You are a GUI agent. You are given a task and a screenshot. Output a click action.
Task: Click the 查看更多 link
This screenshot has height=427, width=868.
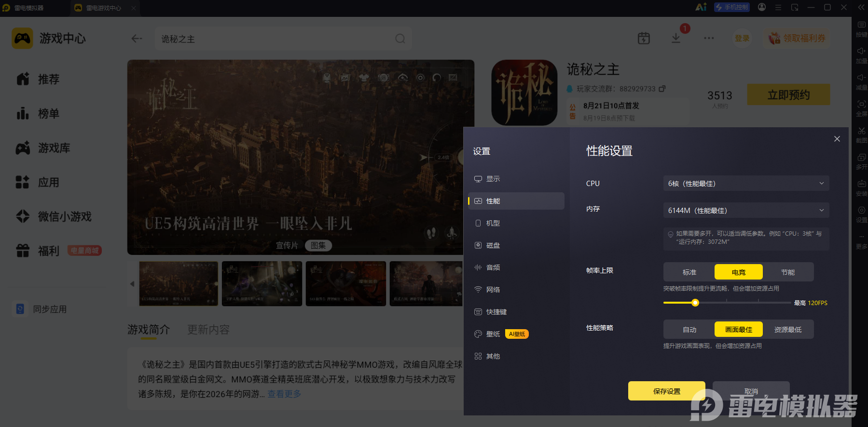[284, 394]
